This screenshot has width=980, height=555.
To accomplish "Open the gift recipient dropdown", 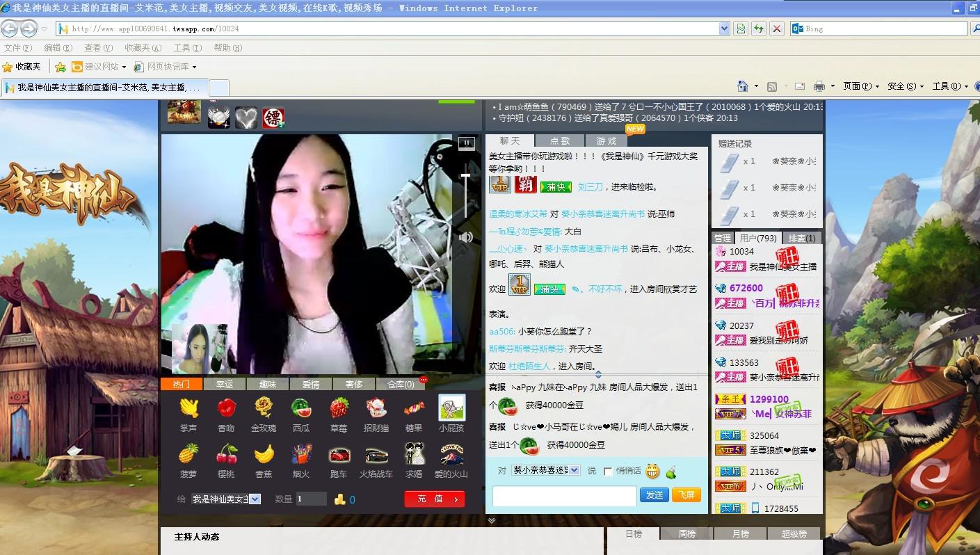I will coord(255,499).
